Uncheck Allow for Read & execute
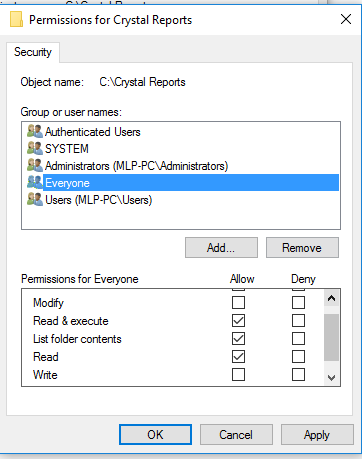 (x=238, y=321)
